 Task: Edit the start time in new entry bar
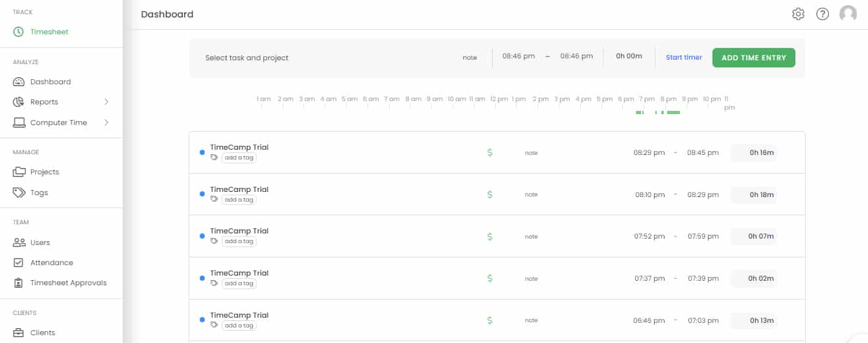pyautogui.click(x=519, y=56)
